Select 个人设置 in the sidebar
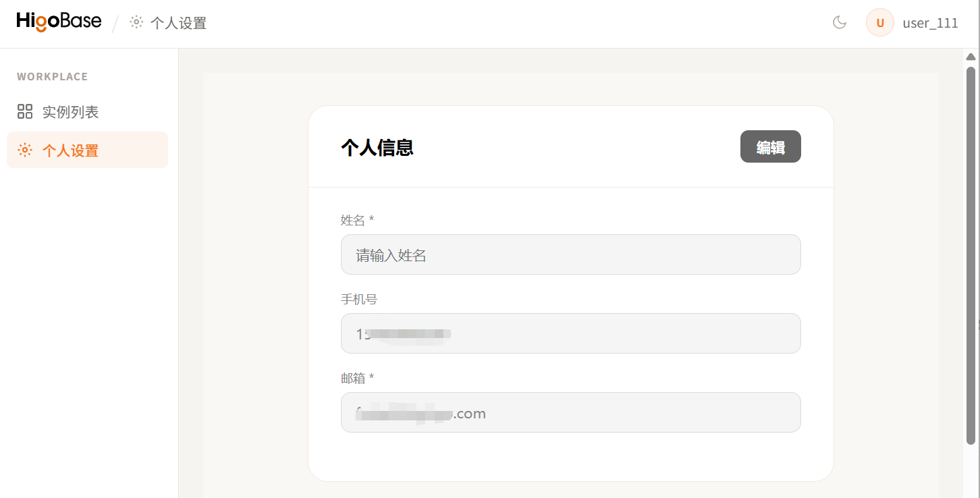 tap(87, 150)
